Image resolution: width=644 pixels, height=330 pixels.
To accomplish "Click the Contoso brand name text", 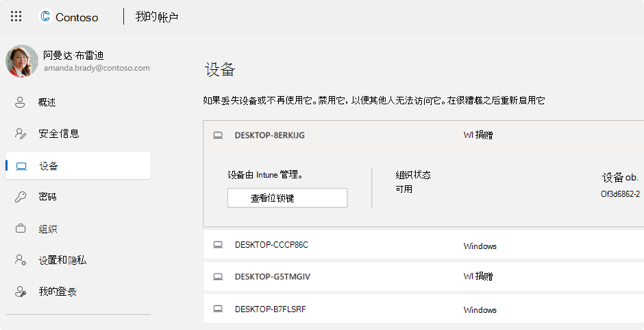I will (x=77, y=17).
